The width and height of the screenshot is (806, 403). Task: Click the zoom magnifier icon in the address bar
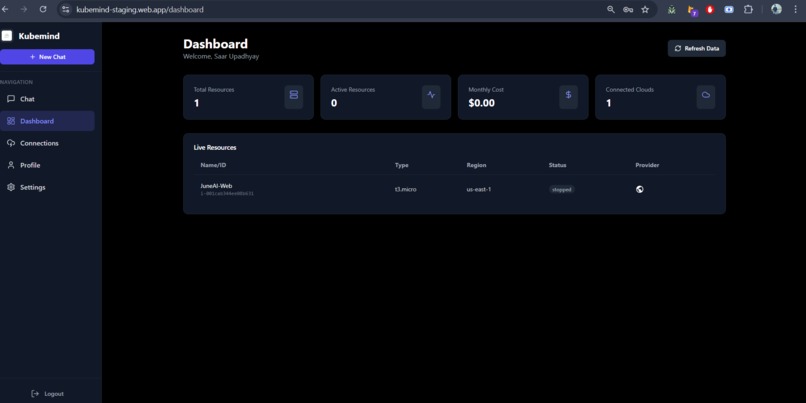click(x=611, y=9)
